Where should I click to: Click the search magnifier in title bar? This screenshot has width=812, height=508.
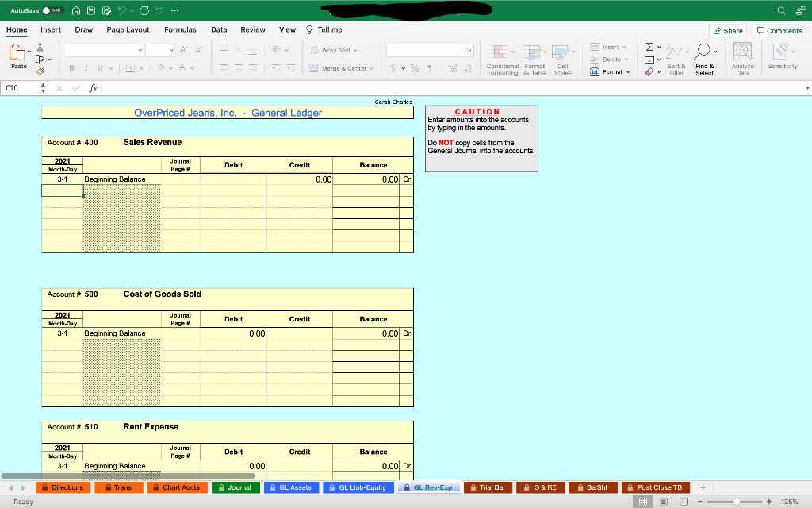click(x=781, y=10)
